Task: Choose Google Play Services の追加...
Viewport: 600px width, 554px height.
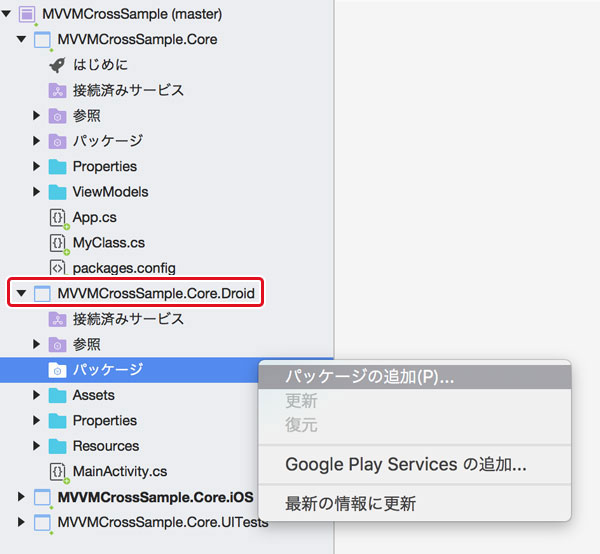Action: coord(415,464)
